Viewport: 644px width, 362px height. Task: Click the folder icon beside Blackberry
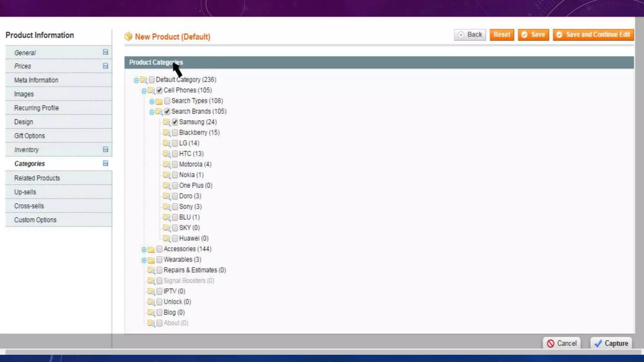pyautogui.click(x=167, y=133)
